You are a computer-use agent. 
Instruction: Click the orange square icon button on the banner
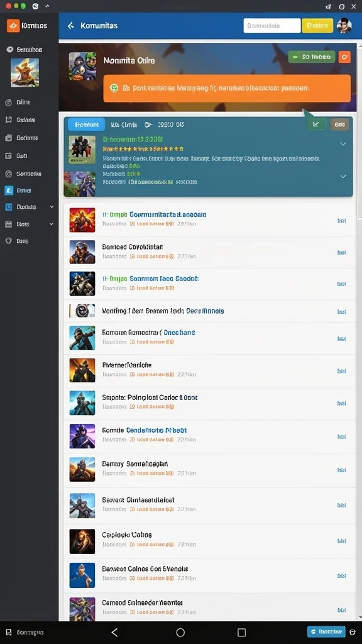[345, 57]
